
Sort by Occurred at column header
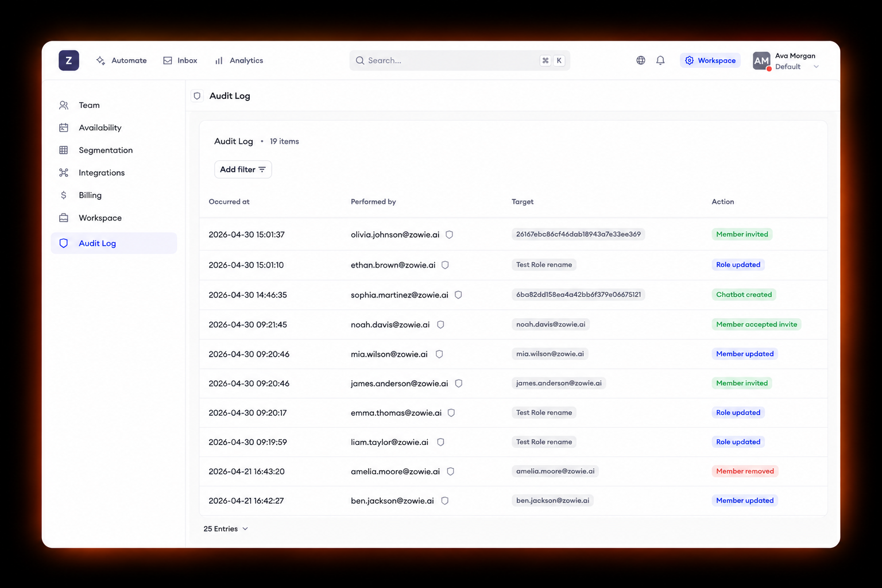[229, 202]
